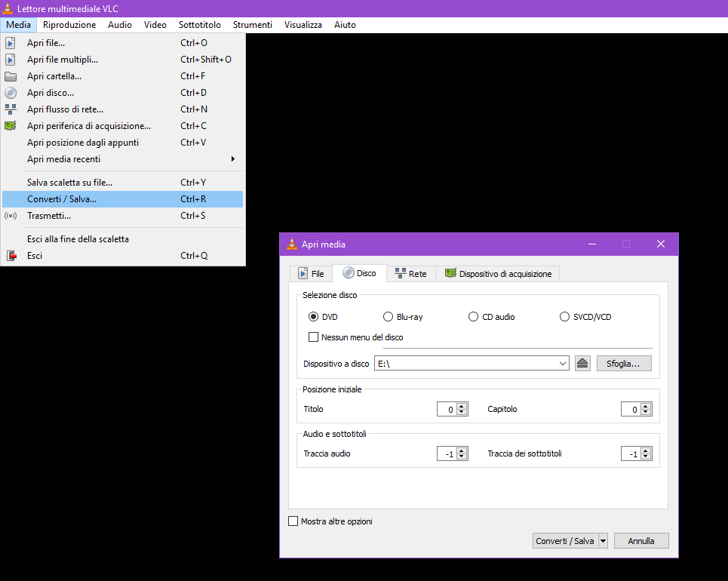This screenshot has height=581, width=728.
Task: Click the disc icon beside Apri disco
Action: click(x=11, y=93)
